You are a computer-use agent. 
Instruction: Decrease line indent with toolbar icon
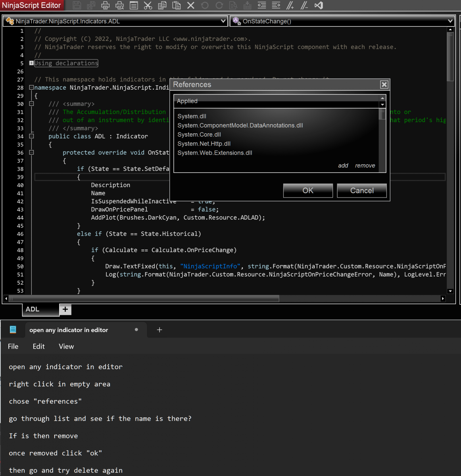click(262, 6)
